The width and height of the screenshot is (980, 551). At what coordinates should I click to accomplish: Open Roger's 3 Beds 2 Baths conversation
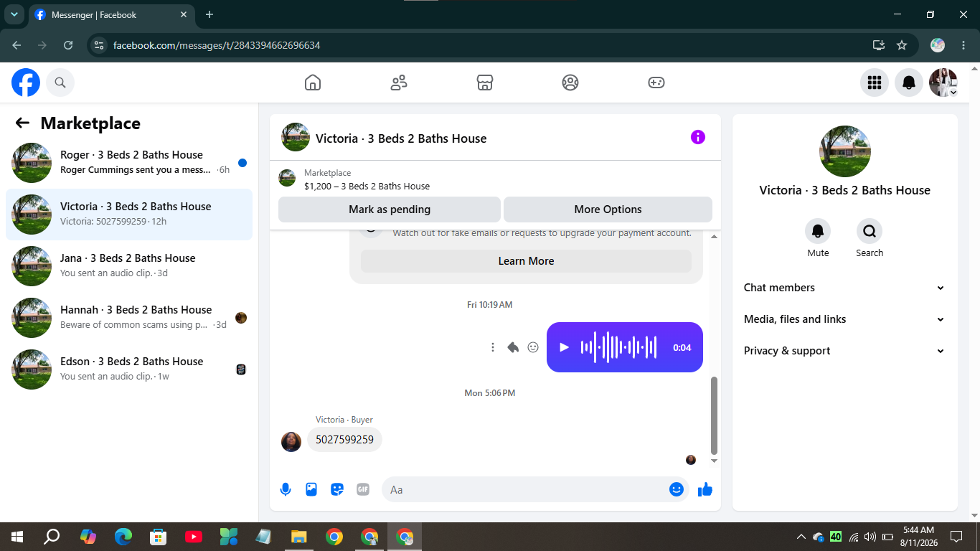click(x=129, y=163)
